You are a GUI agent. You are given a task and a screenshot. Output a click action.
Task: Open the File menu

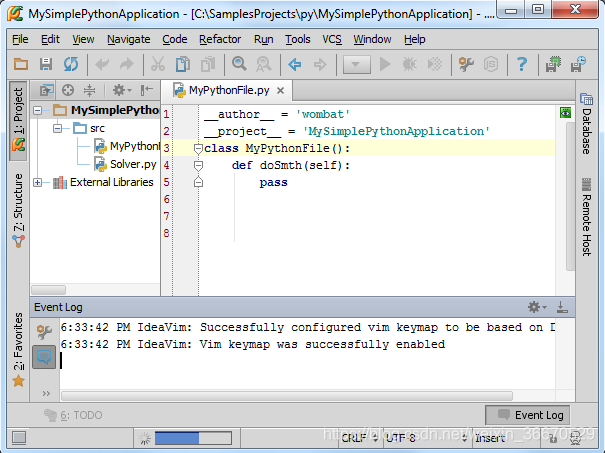20,39
